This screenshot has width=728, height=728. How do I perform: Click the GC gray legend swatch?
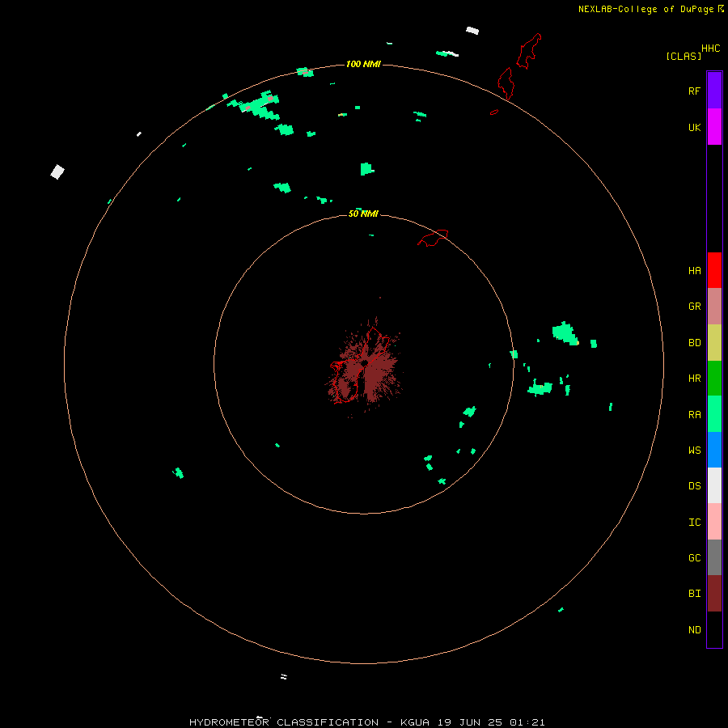(x=714, y=557)
